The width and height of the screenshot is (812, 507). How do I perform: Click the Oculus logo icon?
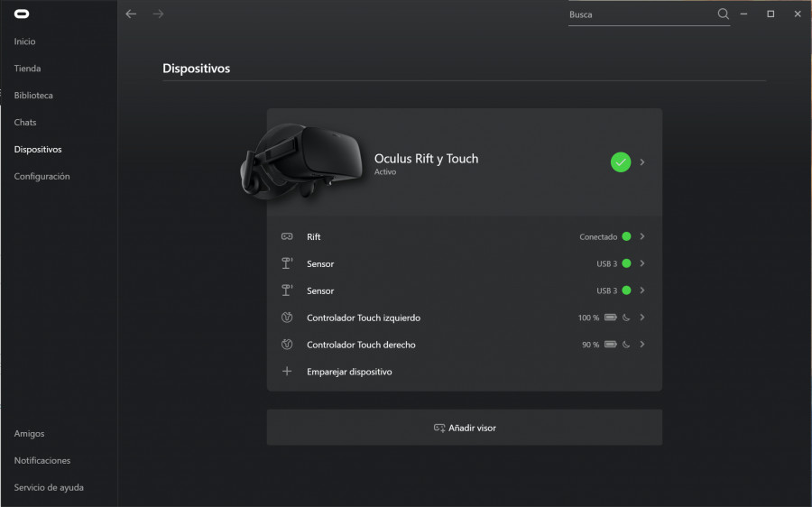tap(22, 14)
